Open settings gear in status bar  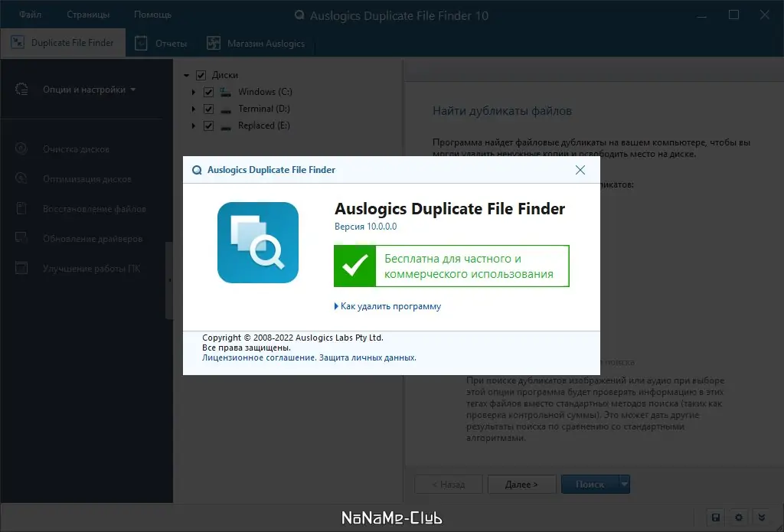pyautogui.click(x=739, y=517)
